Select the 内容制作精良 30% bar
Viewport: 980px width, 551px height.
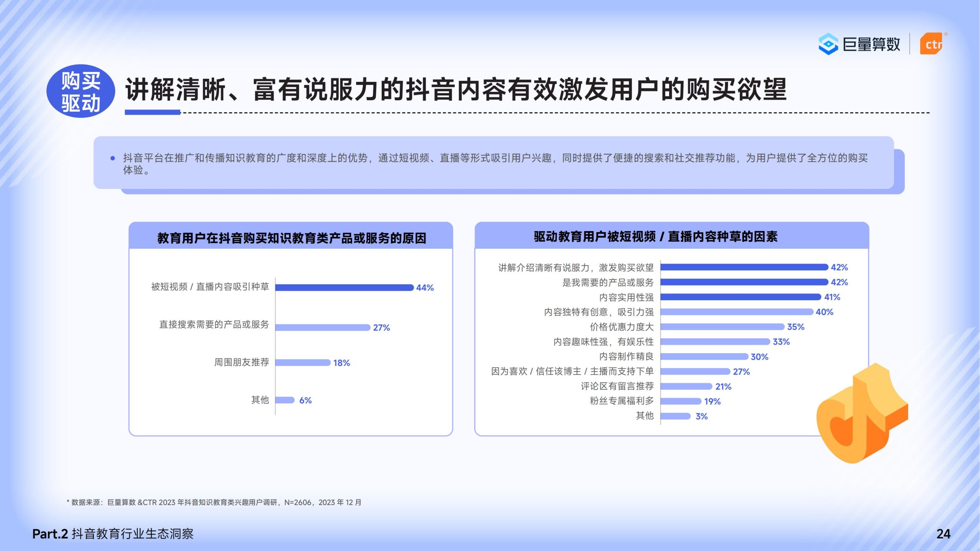pos(704,357)
